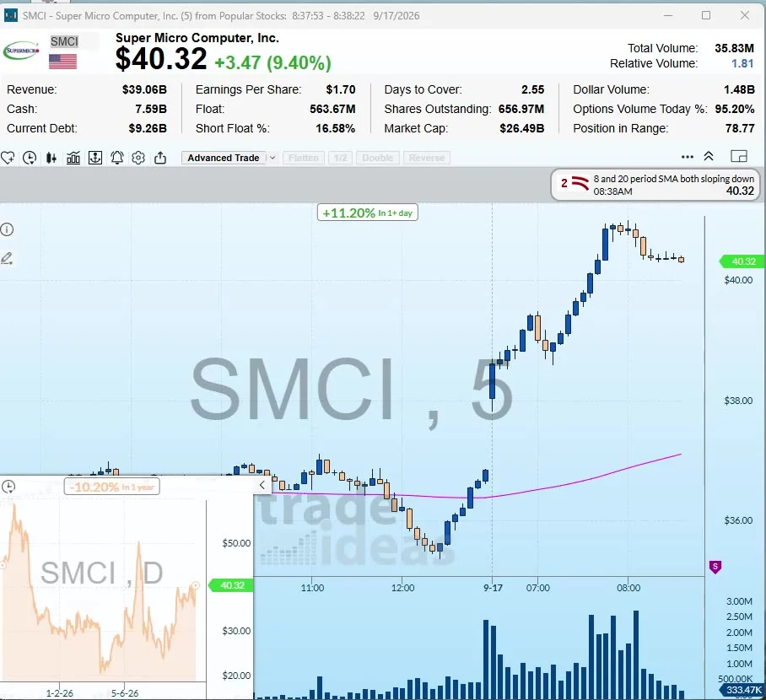Image resolution: width=766 pixels, height=700 pixels.
Task: Collapse the daily chart panel arrow
Action: tap(262, 485)
